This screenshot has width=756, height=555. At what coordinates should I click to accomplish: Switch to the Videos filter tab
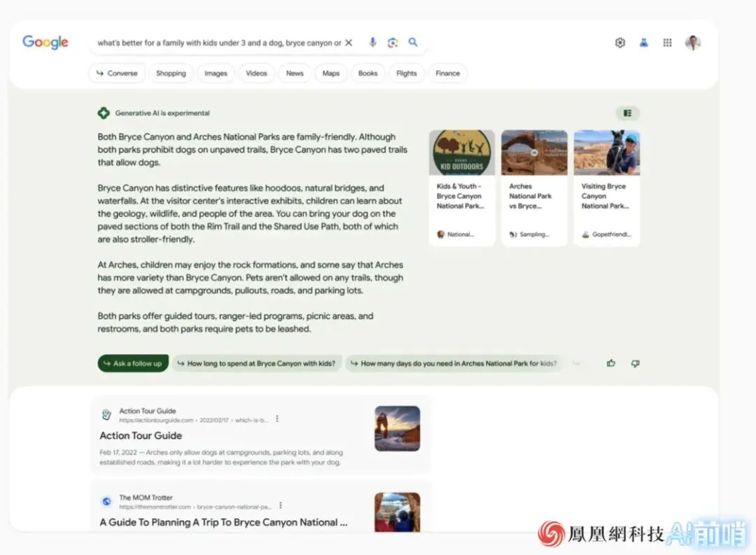pos(256,73)
